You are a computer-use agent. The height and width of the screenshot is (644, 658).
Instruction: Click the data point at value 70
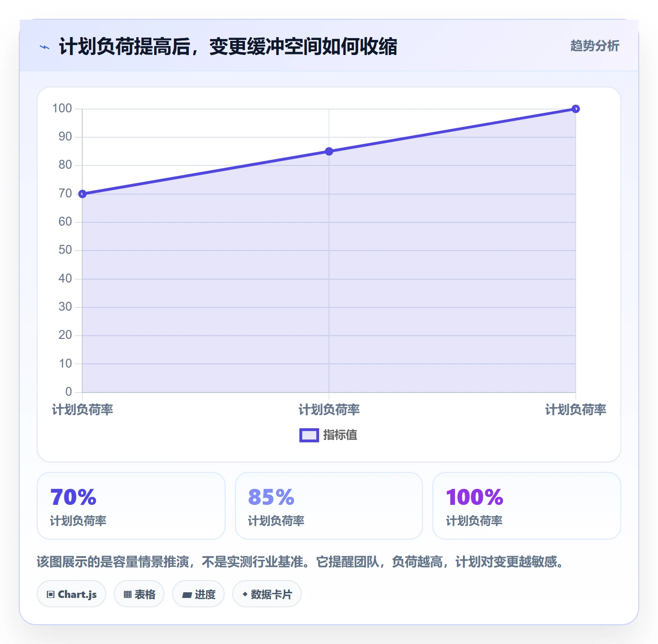[82, 194]
